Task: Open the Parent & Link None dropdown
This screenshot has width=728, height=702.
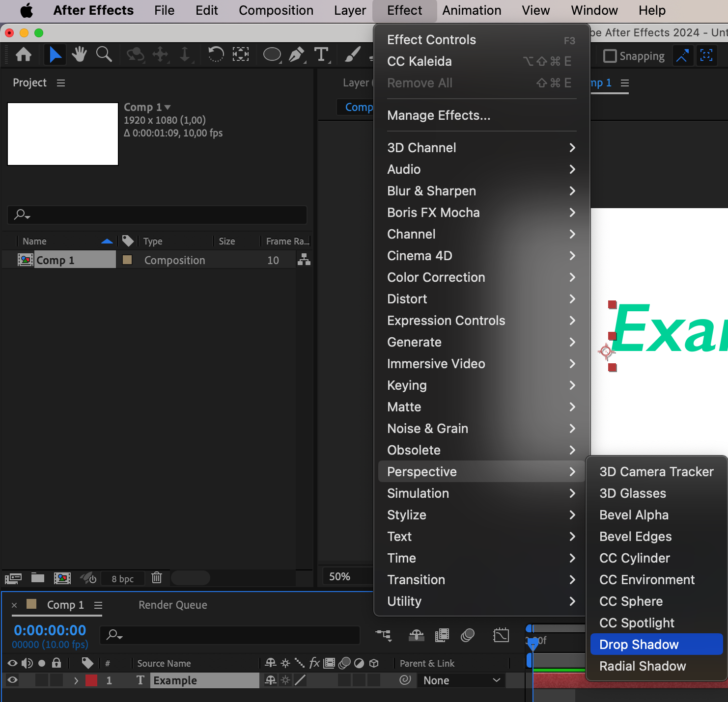Action: coord(462,680)
